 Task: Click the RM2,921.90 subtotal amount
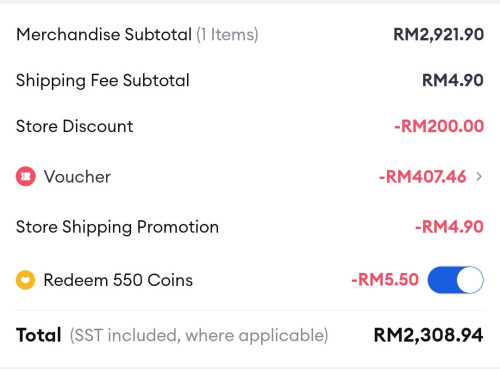click(439, 34)
